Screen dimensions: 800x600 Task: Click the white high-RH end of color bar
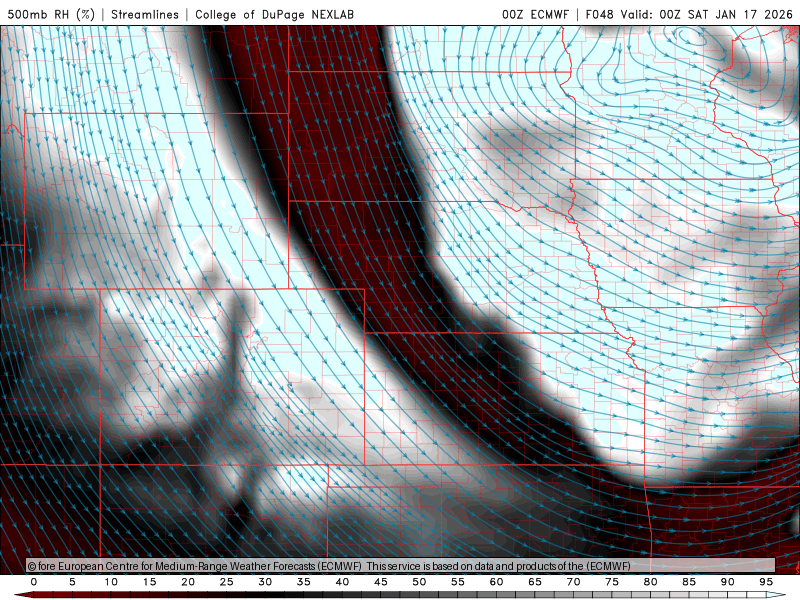coord(776,595)
